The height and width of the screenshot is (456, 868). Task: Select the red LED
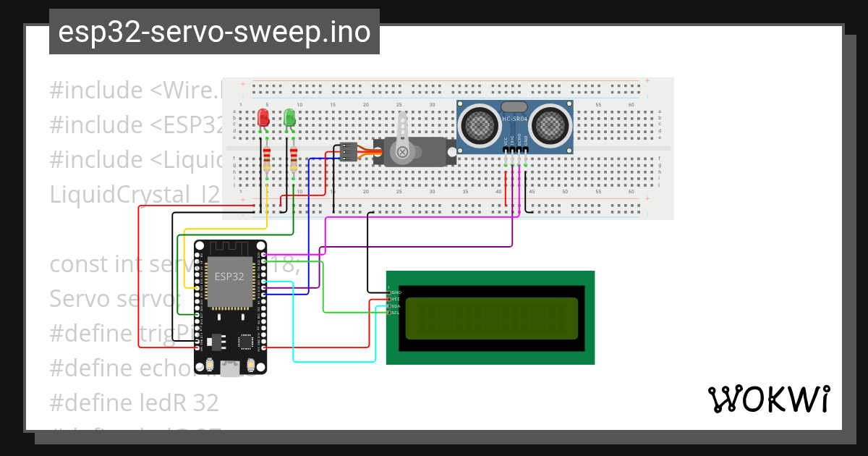click(262, 117)
